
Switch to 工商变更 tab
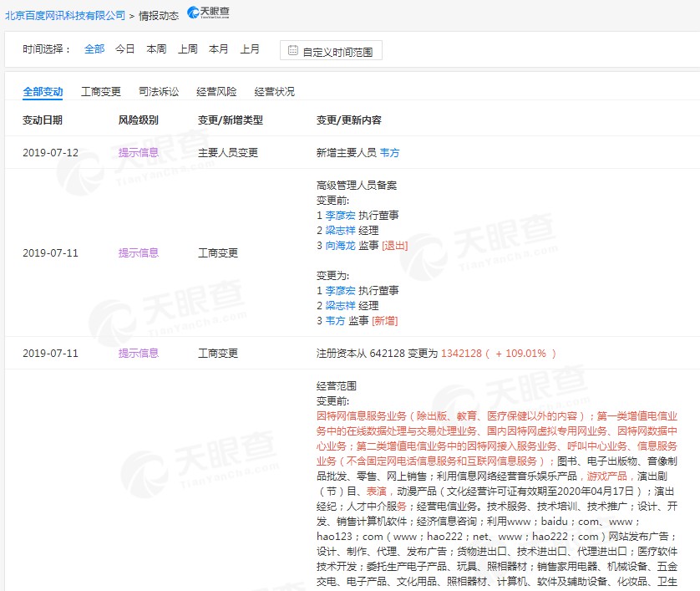click(101, 92)
